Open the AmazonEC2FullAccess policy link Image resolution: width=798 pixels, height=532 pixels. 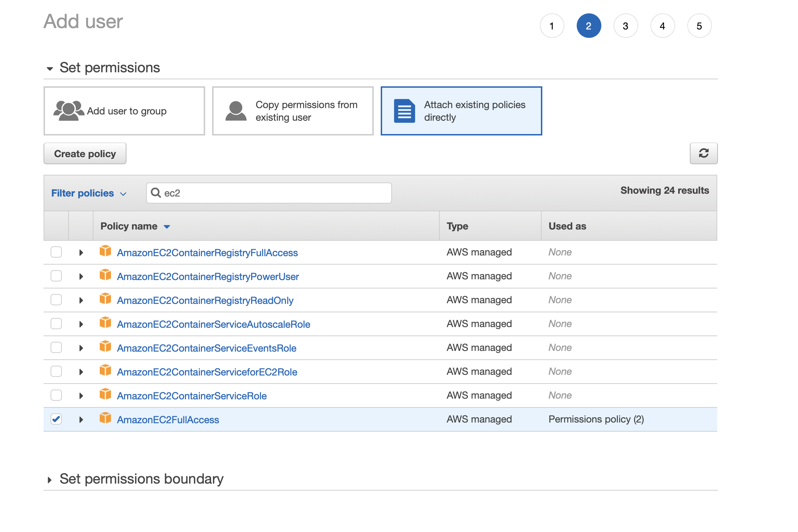point(168,420)
